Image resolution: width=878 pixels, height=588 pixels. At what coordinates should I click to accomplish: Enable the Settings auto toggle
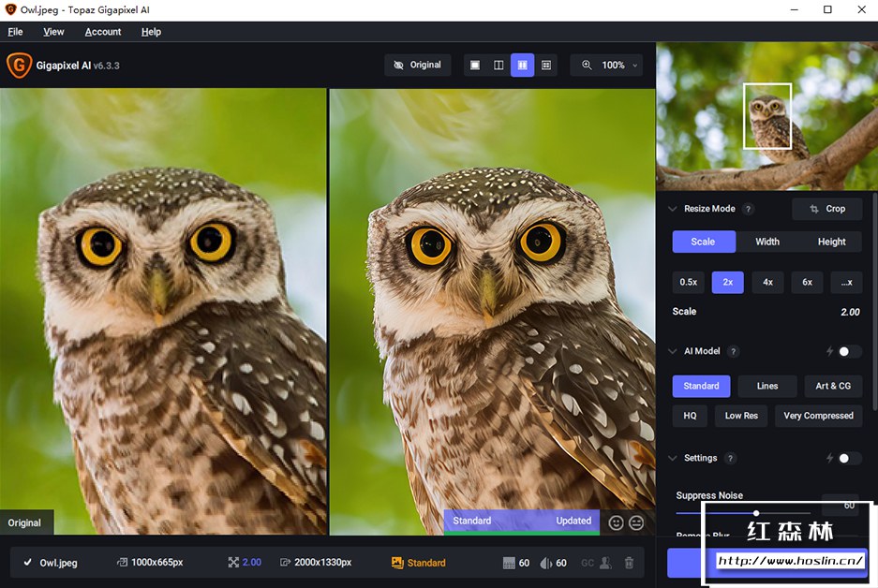point(849,458)
